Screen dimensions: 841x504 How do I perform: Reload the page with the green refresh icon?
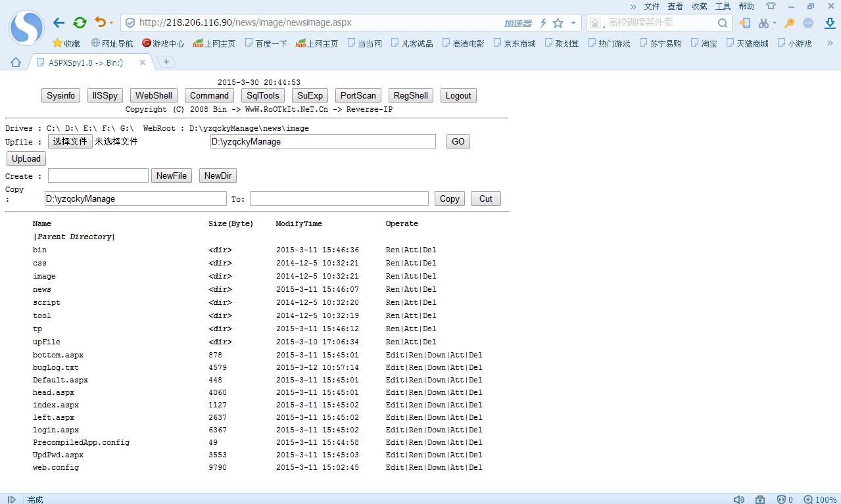click(x=80, y=22)
